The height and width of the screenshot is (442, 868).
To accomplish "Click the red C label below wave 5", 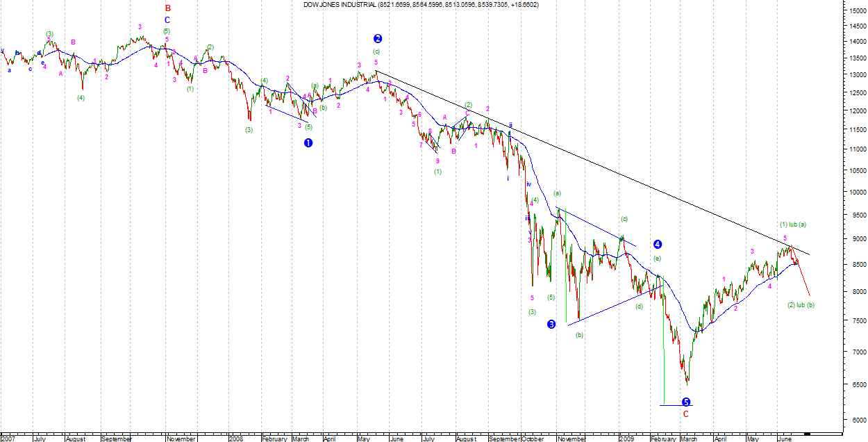I will tap(686, 414).
